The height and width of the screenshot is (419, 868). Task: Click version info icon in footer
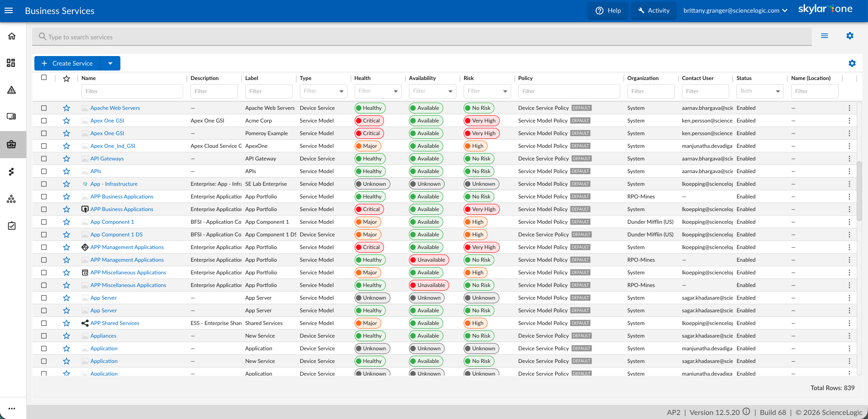pyautogui.click(x=746, y=412)
